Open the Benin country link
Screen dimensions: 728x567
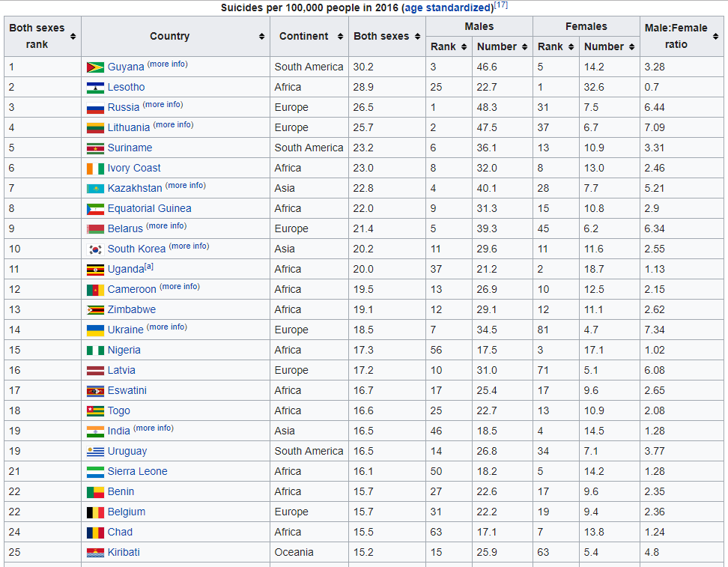point(121,491)
